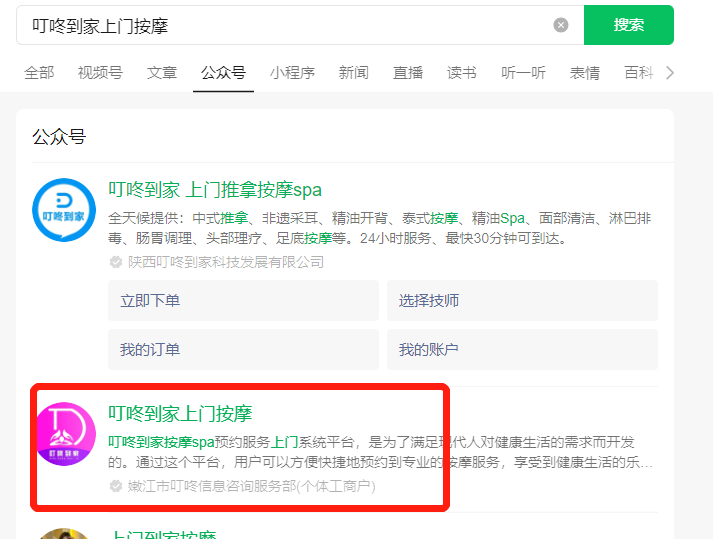Image resolution: width=713 pixels, height=539 pixels.
Task: Open the 文章 tab
Action: pyautogui.click(x=162, y=73)
